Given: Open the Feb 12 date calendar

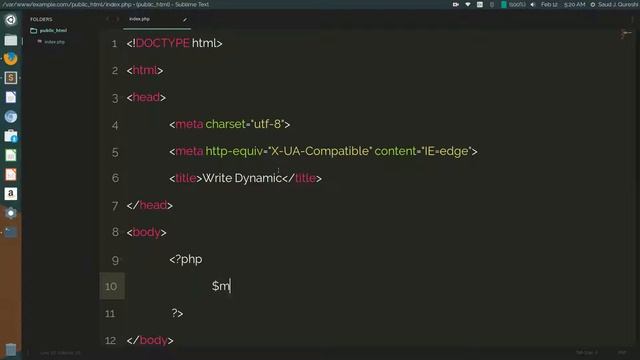Looking at the screenshot, I should click(549, 4).
